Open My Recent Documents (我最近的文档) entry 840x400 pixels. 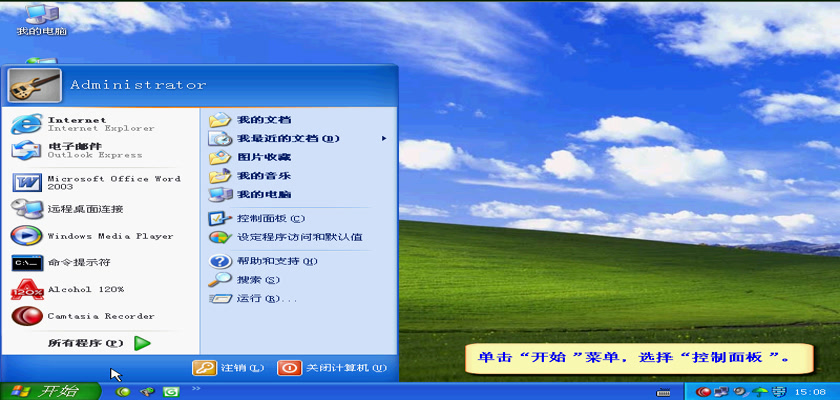tap(298, 139)
